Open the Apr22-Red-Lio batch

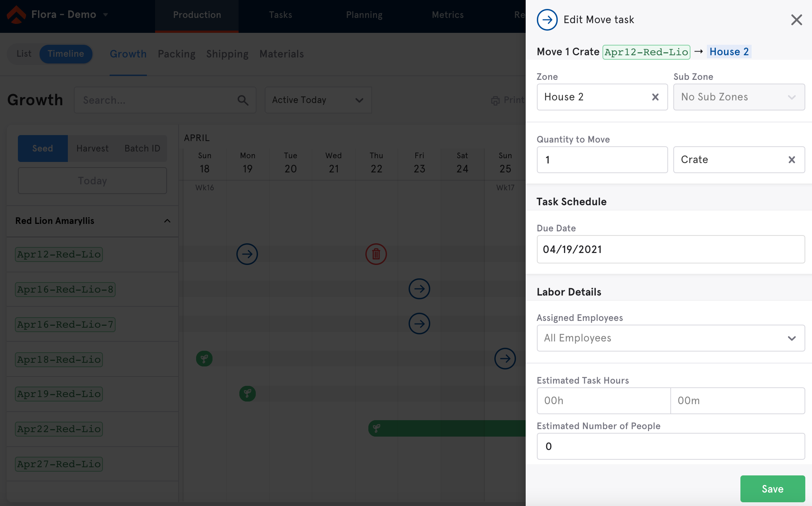point(59,429)
